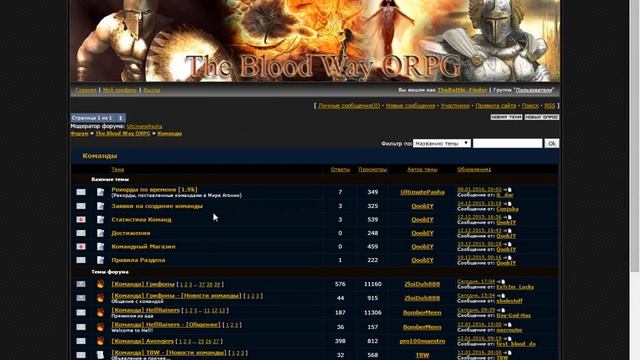Click the envelope icon beside Рекорды по времени
The width and height of the screenshot is (640, 360).
pos(81,192)
